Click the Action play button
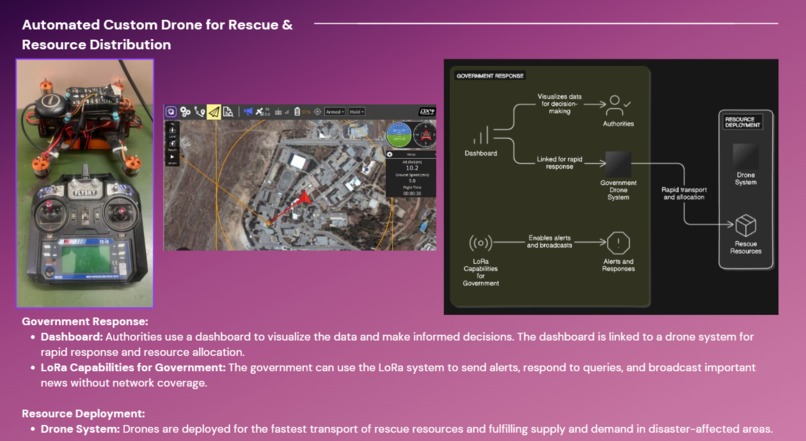 point(172,159)
